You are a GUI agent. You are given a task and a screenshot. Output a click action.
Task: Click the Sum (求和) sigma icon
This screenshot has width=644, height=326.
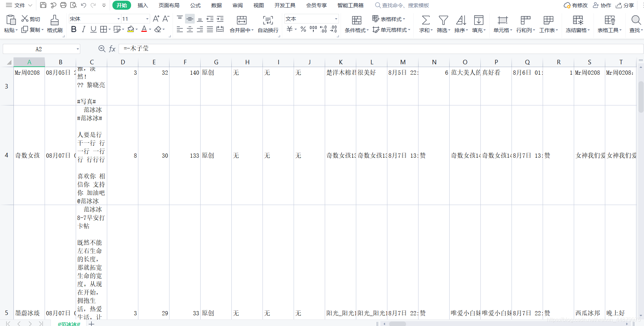coord(426,20)
